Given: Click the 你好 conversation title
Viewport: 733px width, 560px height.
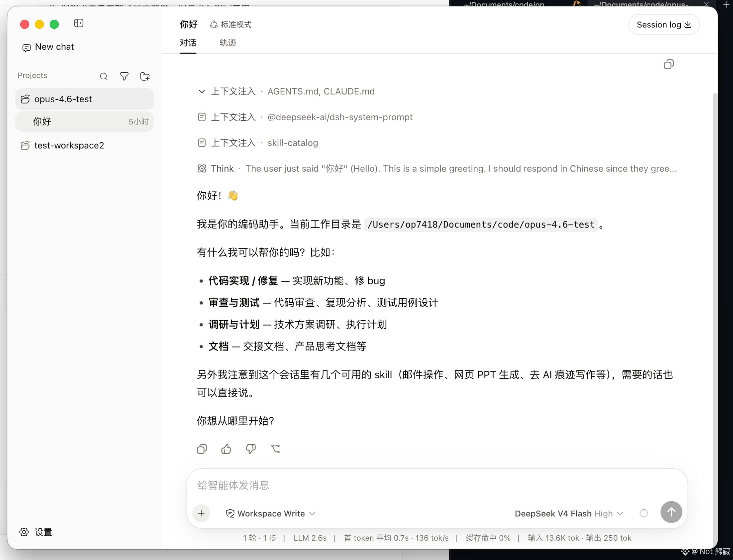Looking at the screenshot, I should coord(189,25).
